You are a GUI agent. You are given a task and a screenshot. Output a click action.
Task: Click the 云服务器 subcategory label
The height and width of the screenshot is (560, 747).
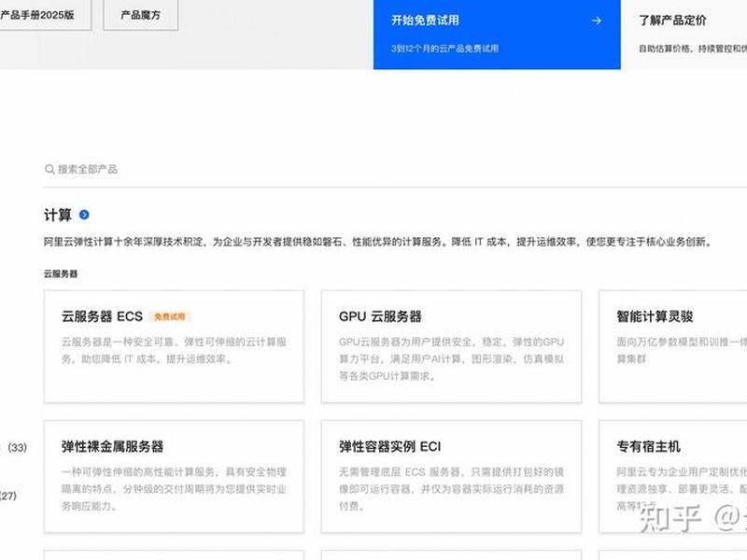pos(61,273)
